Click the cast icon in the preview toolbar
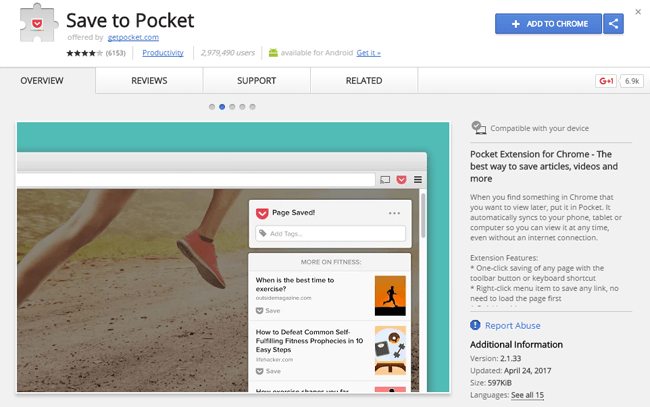The height and width of the screenshot is (407, 650). pyautogui.click(x=385, y=179)
